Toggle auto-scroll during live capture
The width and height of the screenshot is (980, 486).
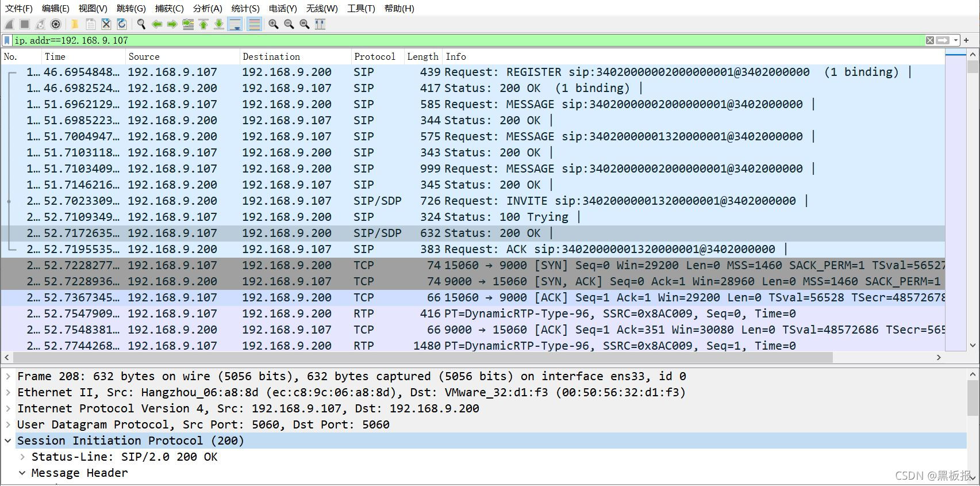point(235,24)
